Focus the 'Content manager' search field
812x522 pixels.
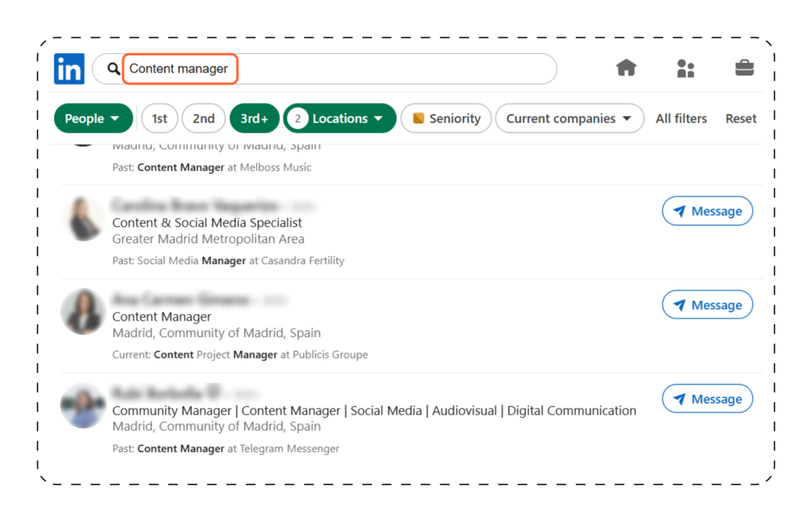click(x=324, y=69)
